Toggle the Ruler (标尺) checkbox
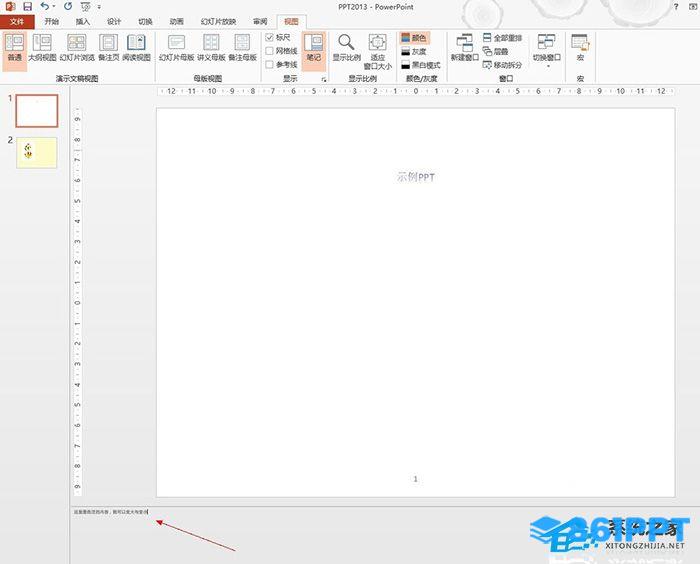This screenshot has width=700, height=564. tap(270, 37)
